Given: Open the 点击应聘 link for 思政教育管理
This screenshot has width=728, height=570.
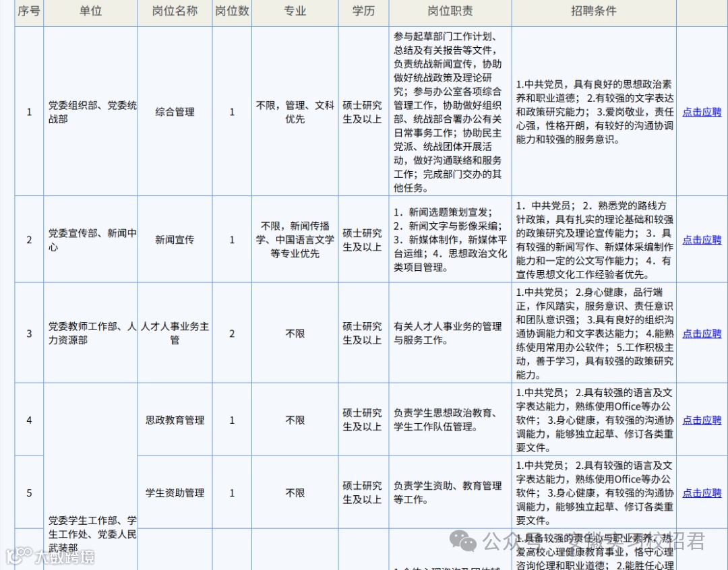Looking at the screenshot, I should 702,420.
